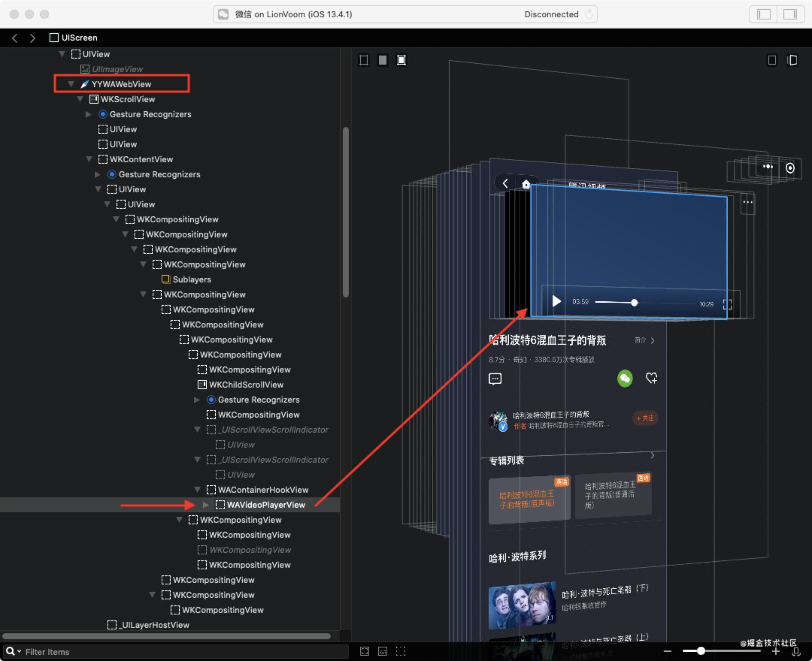Click the zoom in plus icon
Screen dimensions: 812x661
point(776,651)
